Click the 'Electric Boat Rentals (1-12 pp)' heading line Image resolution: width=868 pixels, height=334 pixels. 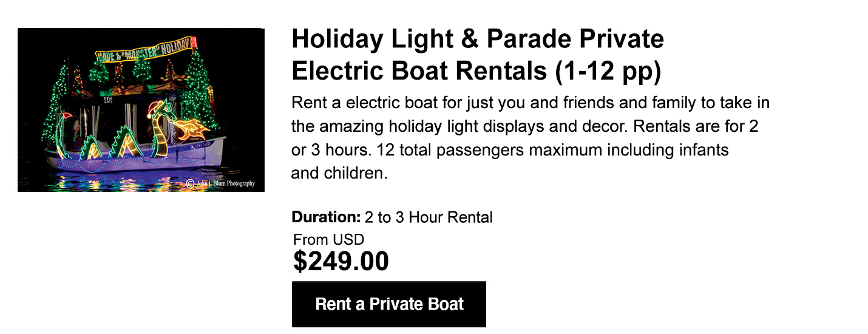point(476,72)
